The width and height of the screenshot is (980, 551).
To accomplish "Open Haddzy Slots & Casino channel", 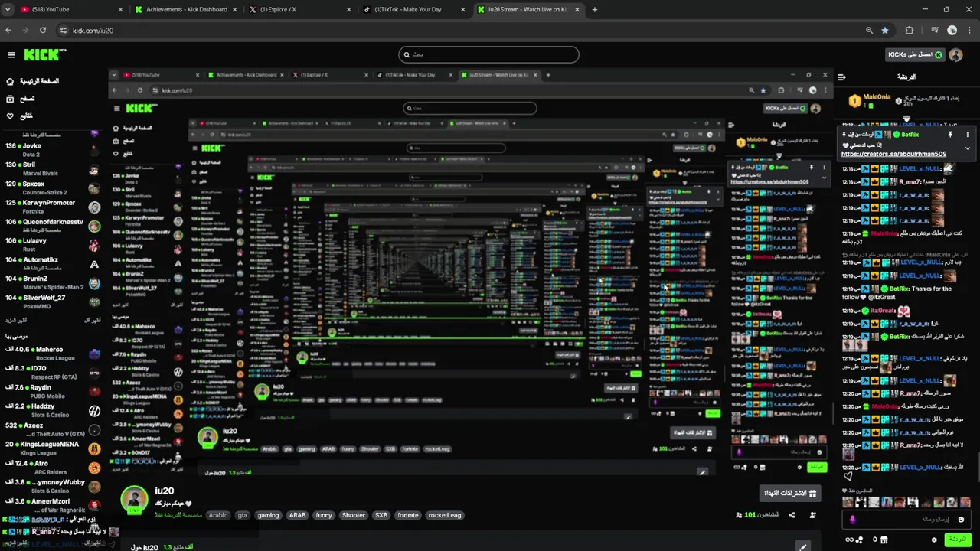I will tap(54, 410).
